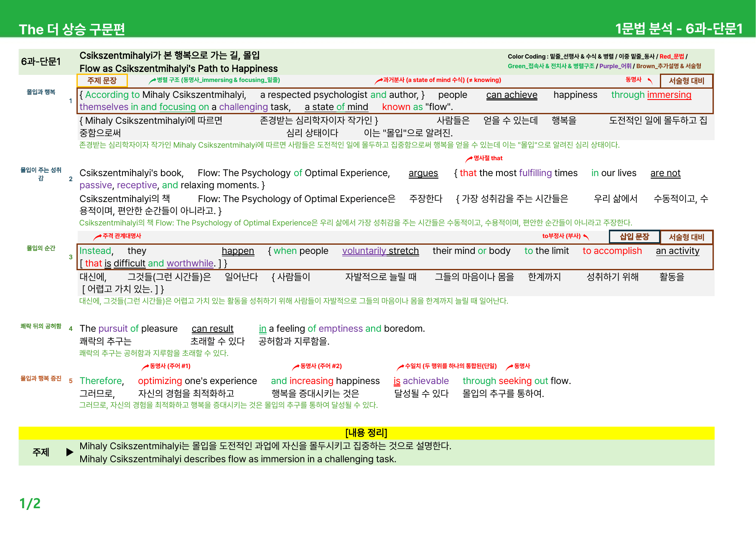Screen dimensions: 756x535
Task: Click the '6과-단문1' label in the title row
Action: [41, 61]
